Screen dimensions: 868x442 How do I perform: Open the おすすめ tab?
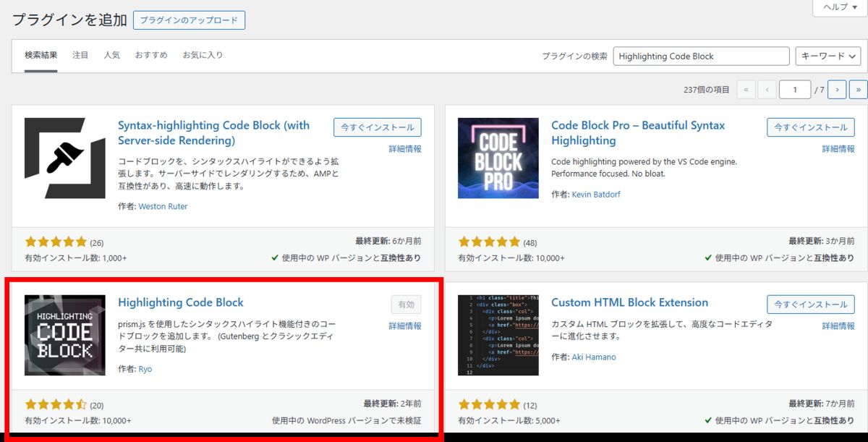tap(150, 55)
